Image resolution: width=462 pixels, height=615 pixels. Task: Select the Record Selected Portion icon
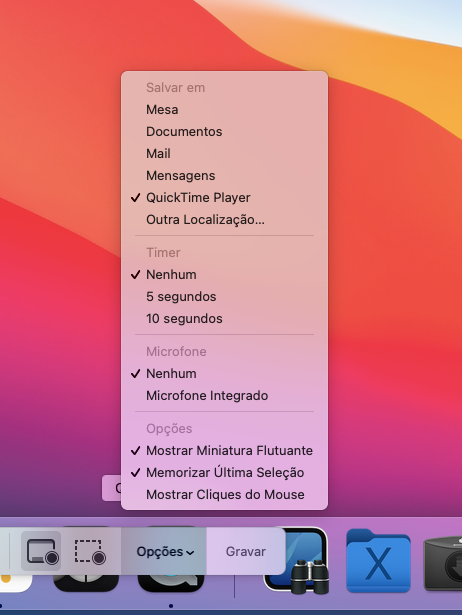click(90, 551)
